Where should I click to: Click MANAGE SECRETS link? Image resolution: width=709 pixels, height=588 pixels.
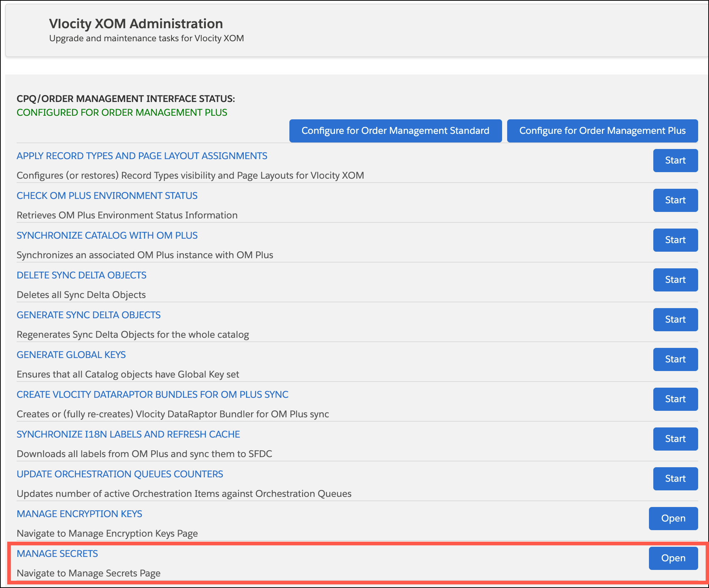coord(57,554)
